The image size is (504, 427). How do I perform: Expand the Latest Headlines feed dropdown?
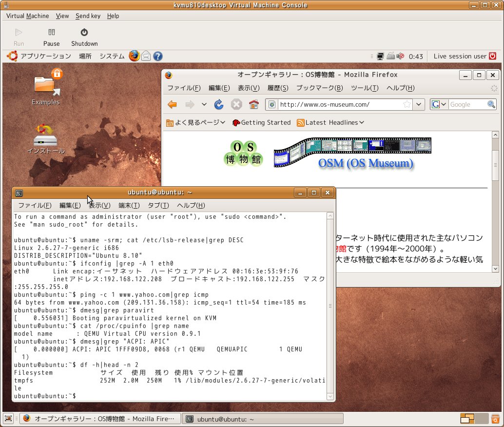[330, 122]
